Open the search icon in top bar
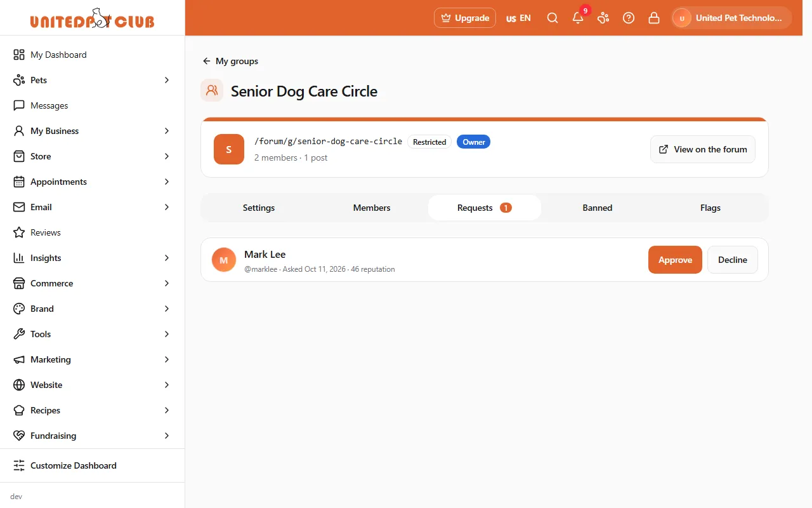Screen dimensions: 812x508 553,18
